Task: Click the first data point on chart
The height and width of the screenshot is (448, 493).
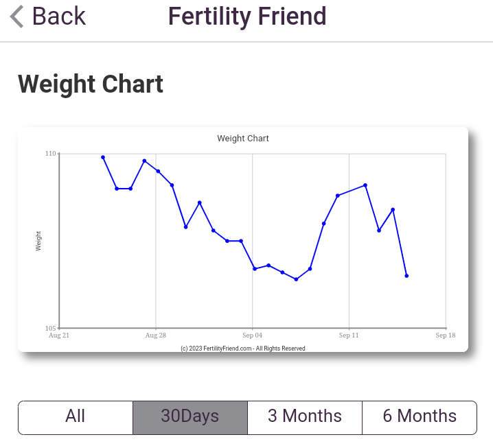Action: [x=103, y=157]
